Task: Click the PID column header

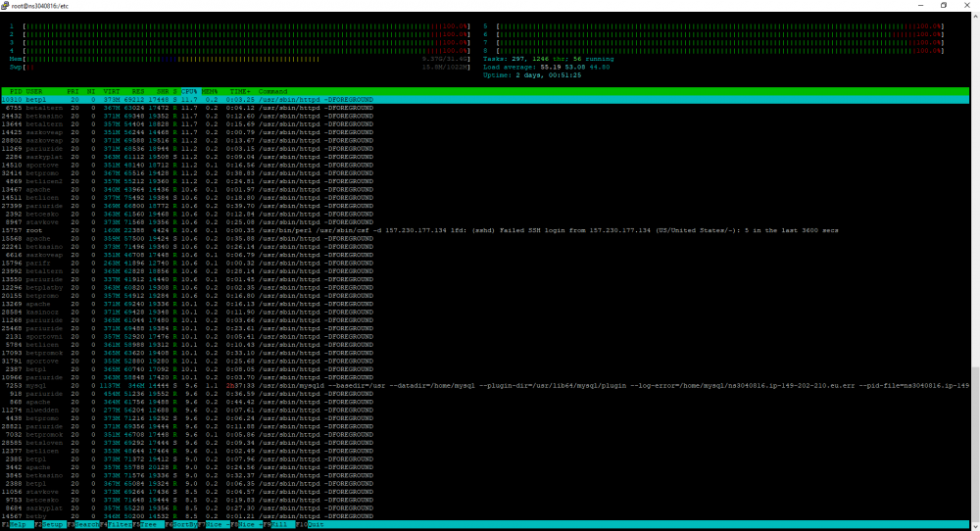Action: pos(15,91)
